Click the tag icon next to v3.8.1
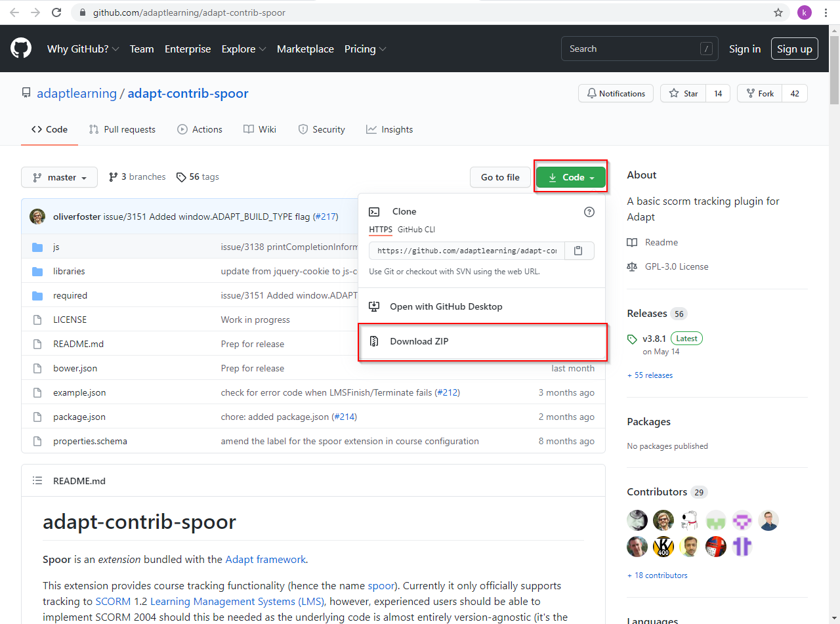This screenshot has height=624, width=840. [632, 339]
